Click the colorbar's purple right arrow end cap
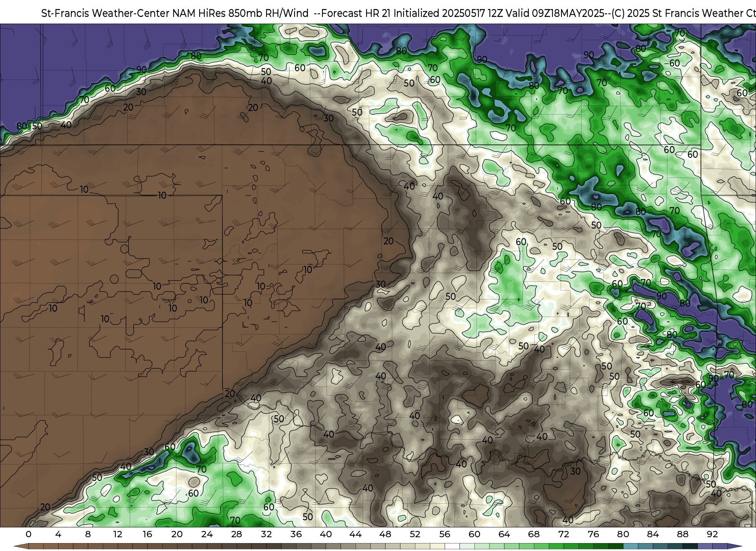This screenshot has height=551, width=756. pos(735,546)
